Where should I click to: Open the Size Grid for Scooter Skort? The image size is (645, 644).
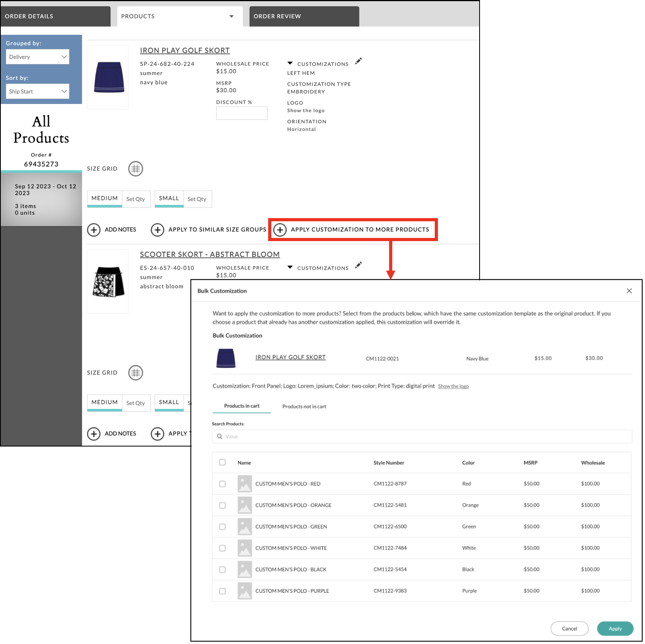click(136, 372)
